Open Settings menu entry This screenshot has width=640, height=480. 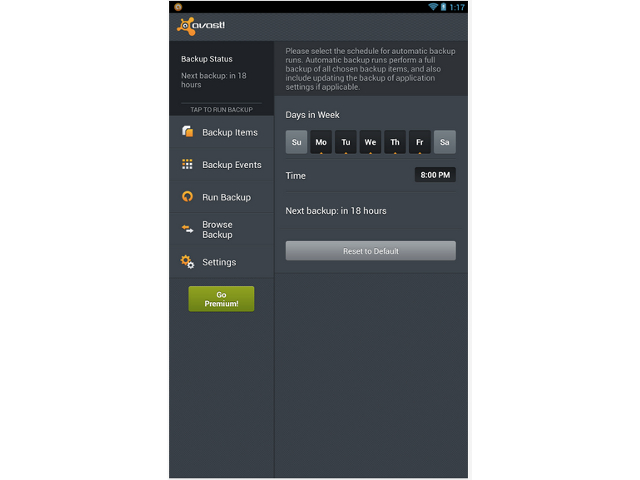point(221,262)
